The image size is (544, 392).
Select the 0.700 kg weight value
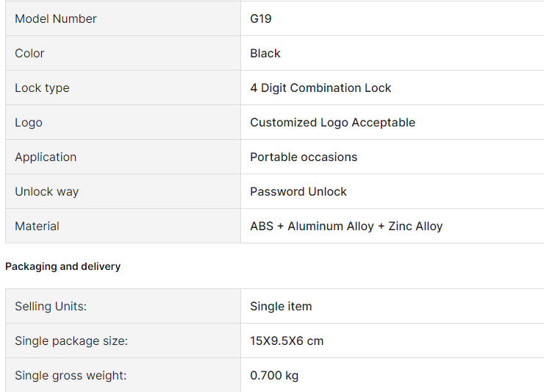tap(274, 375)
